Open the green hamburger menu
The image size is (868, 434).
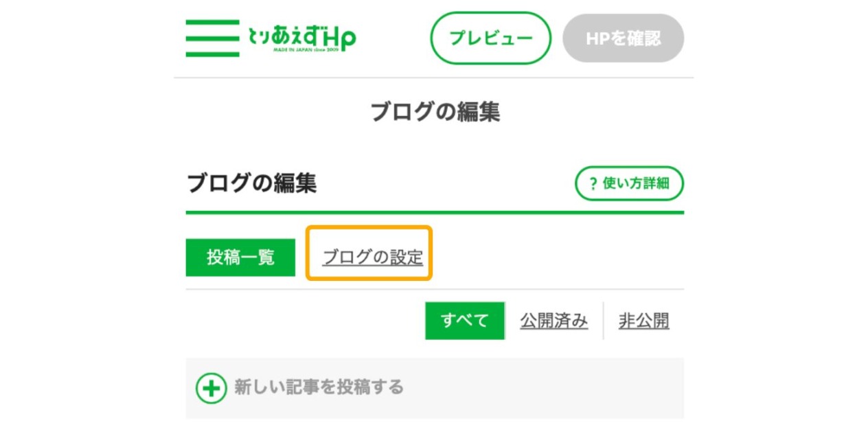pyautogui.click(x=212, y=38)
